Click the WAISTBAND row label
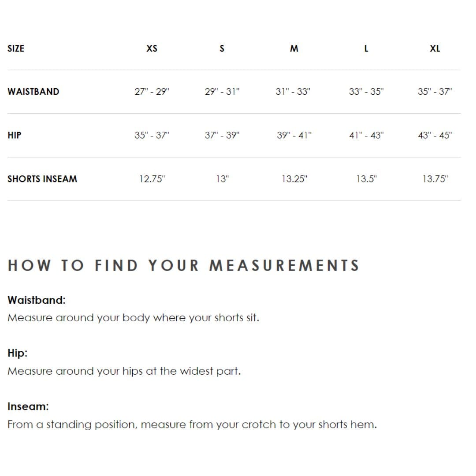The width and height of the screenshot is (476, 476). [x=33, y=92]
